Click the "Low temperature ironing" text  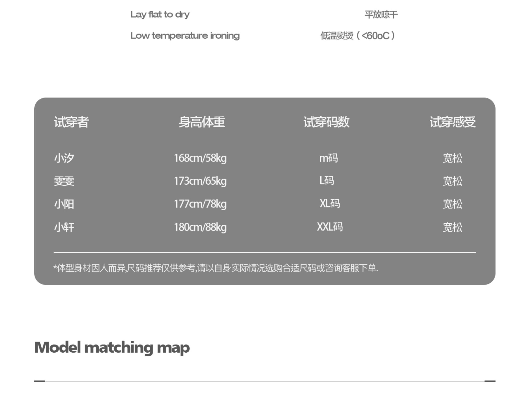pos(185,36)
